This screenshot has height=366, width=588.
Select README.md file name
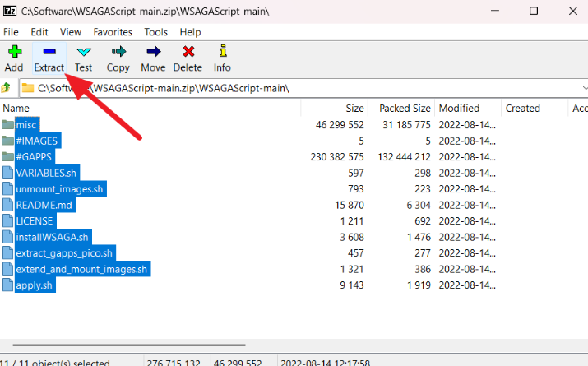point(44,205)
